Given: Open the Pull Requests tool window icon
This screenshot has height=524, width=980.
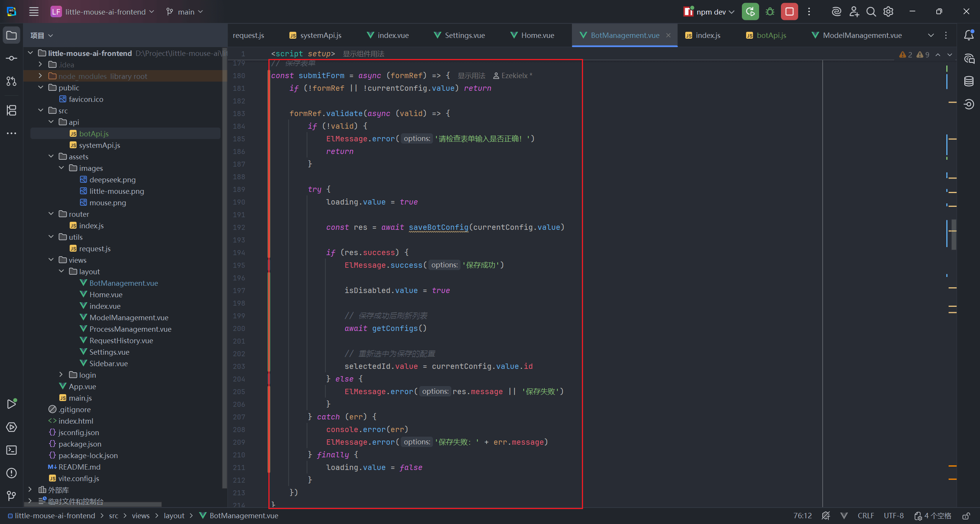Looking at the screenshot, I should tap(11, 81).
